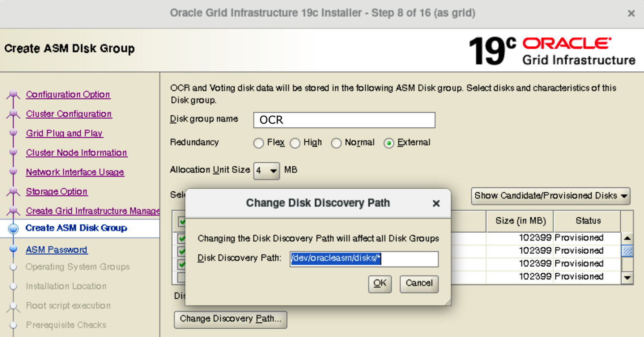Viewport: 644px width, 337px height.
Task: Select High redundancy
Action: (x=295, y=143)
